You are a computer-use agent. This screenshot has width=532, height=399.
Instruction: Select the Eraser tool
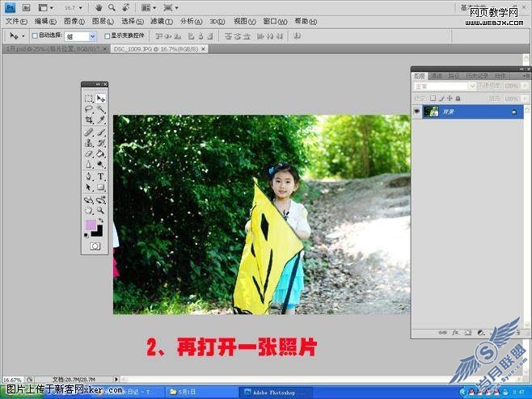(x=89, y=154)
